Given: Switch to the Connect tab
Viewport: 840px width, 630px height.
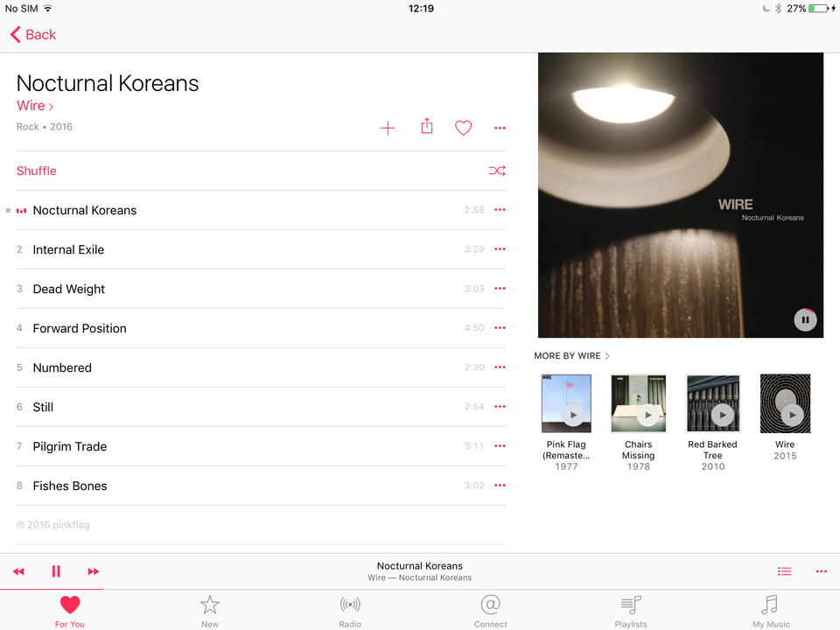Looking at the screenshot, I should (490, 612).
